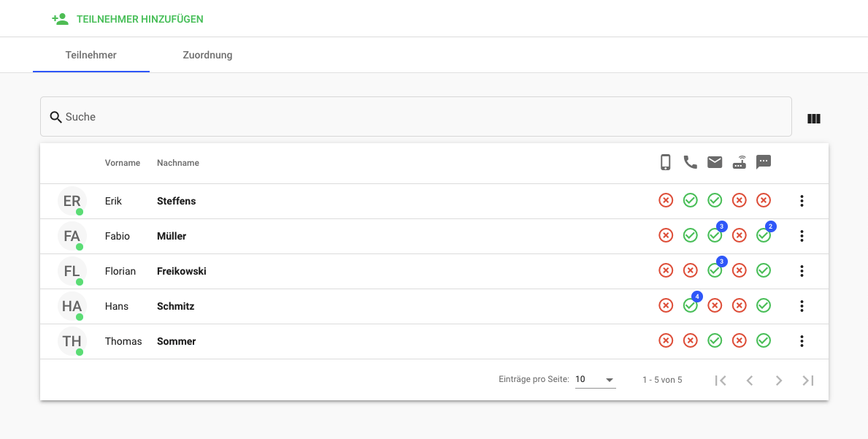
Task: Switch to the Zuordnung tab
Action: click(207, 55)
